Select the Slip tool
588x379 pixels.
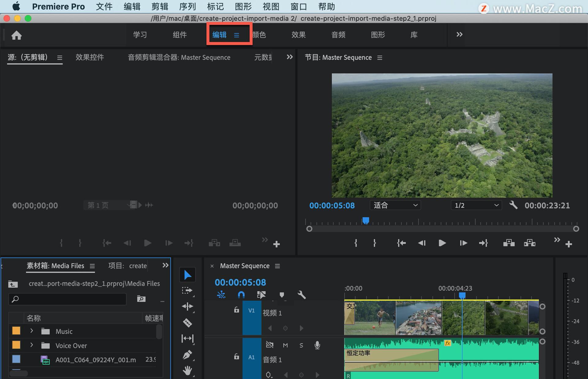pos(187,339)
